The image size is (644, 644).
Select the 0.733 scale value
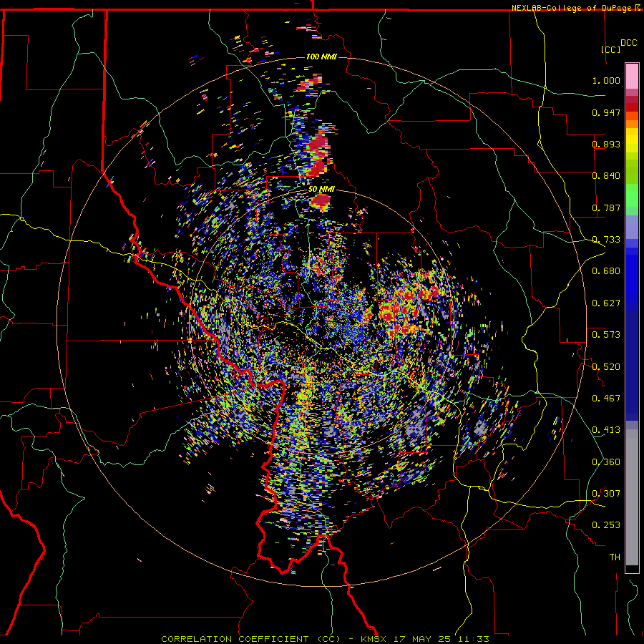[606, 240]
